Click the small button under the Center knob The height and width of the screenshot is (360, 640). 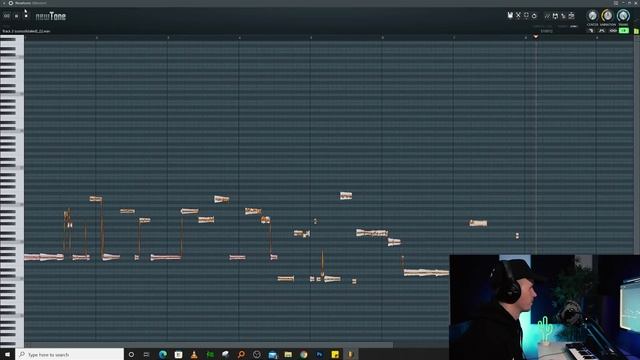click(591, 31)
